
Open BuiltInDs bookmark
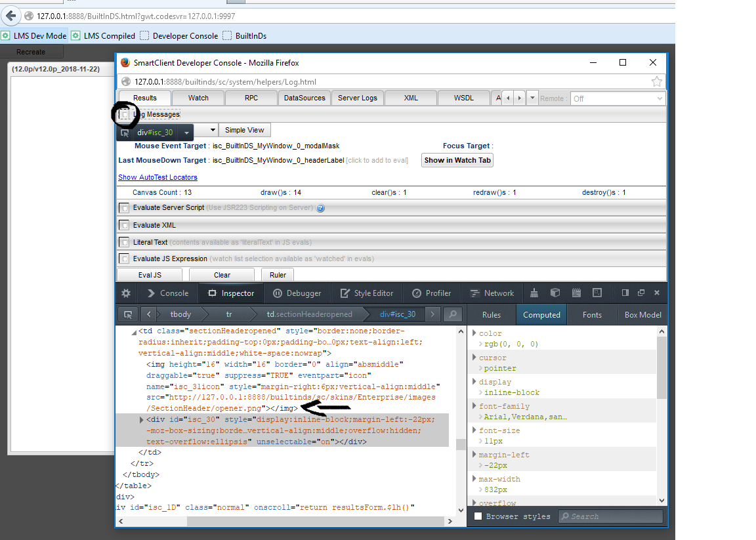(x=245, y=35)
